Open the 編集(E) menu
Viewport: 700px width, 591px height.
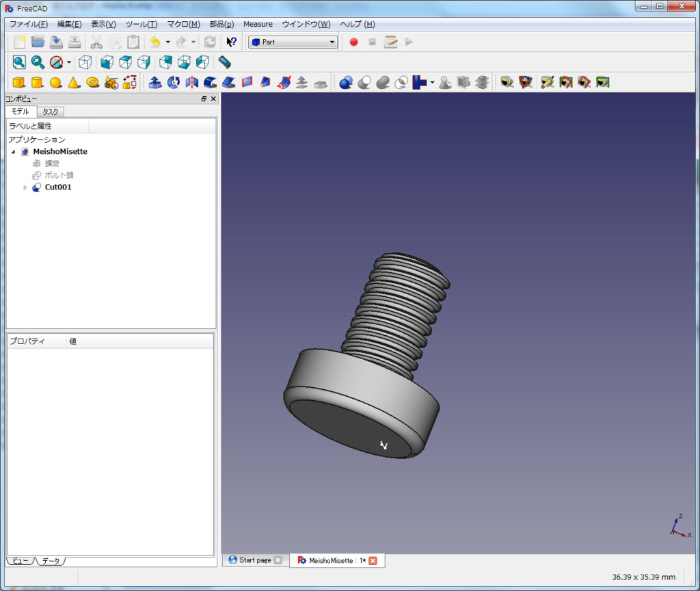[x=69, y=24]
